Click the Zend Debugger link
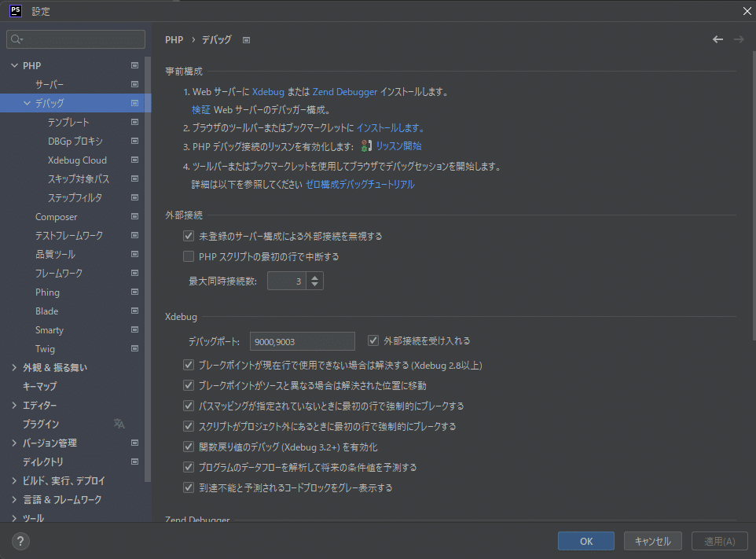Viewport: 756px width, 559px height. pyautogui.click(x=345, y=92)
